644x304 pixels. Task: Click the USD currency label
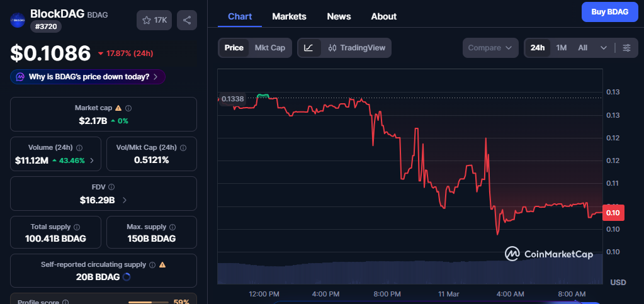618,282
